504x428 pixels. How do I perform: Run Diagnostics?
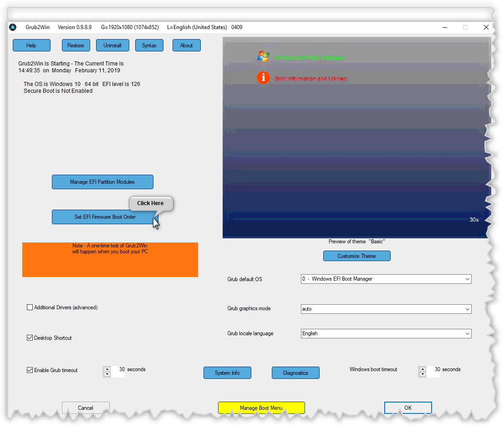click(296, 373)
